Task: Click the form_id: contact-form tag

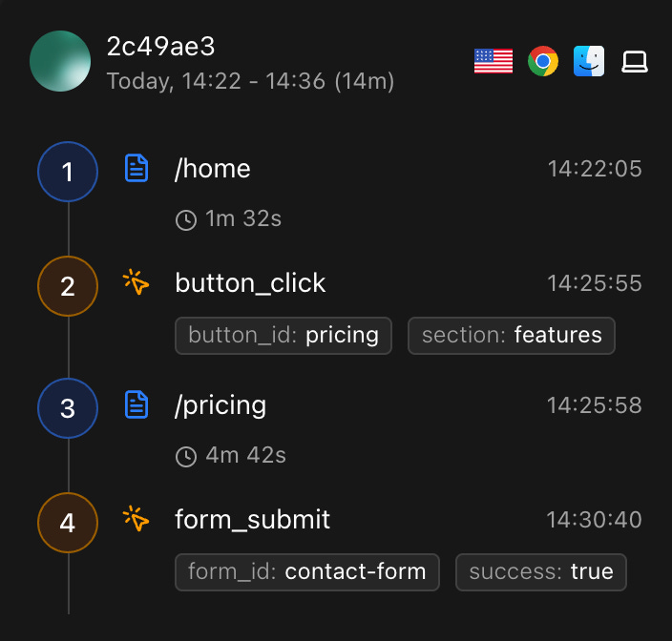Action: [x=307, y=572]
